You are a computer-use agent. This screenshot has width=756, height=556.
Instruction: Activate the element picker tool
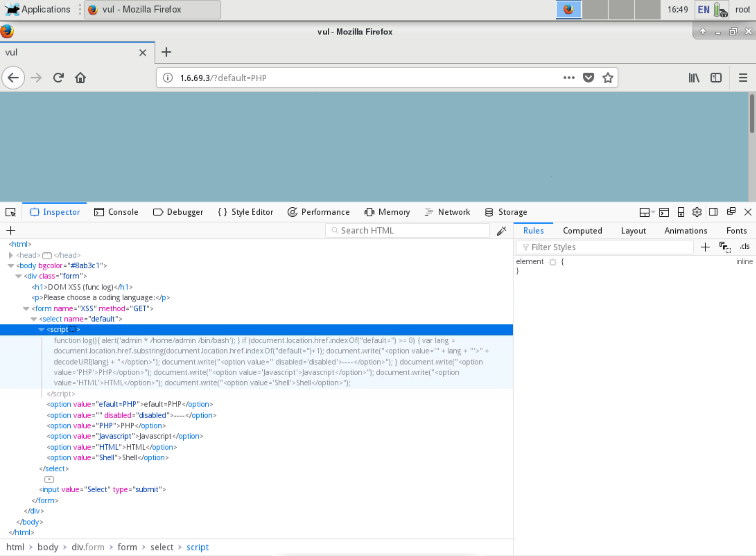11,212
